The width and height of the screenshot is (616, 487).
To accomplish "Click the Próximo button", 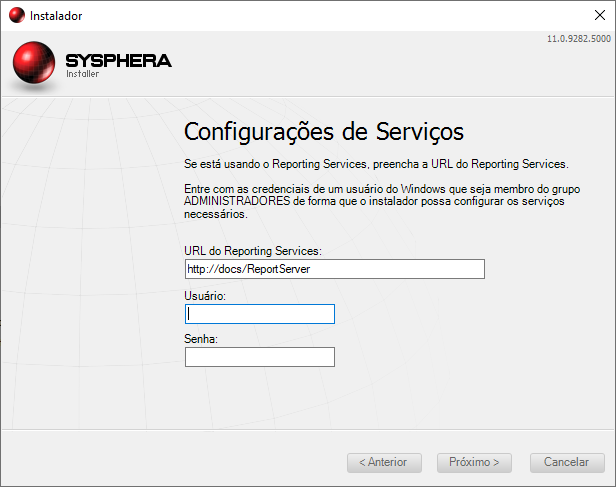I will point(474,463).
